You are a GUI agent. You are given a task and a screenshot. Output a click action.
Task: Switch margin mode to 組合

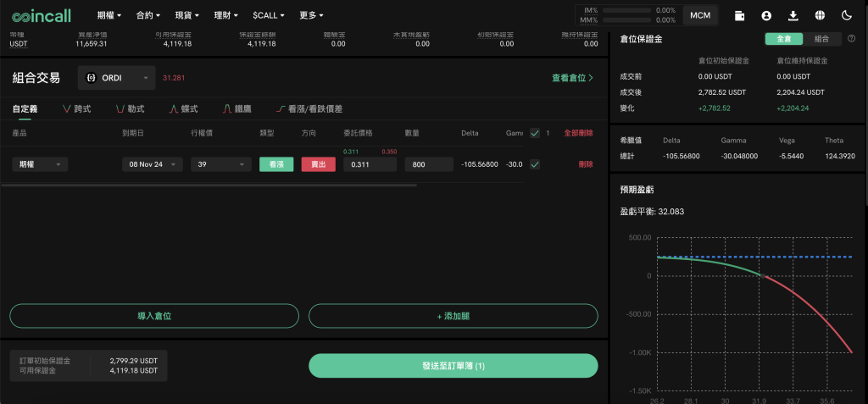pyautogui.click(x=821, y=39)
